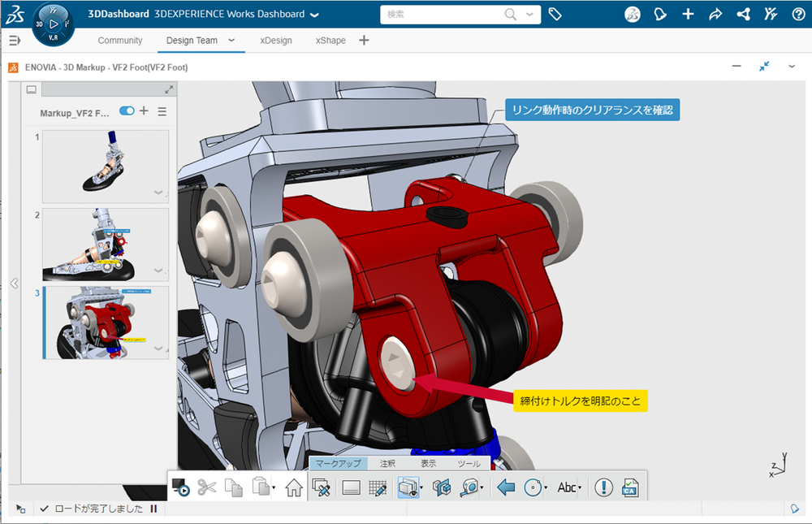Switch to the xShape tab

point(330,41)
